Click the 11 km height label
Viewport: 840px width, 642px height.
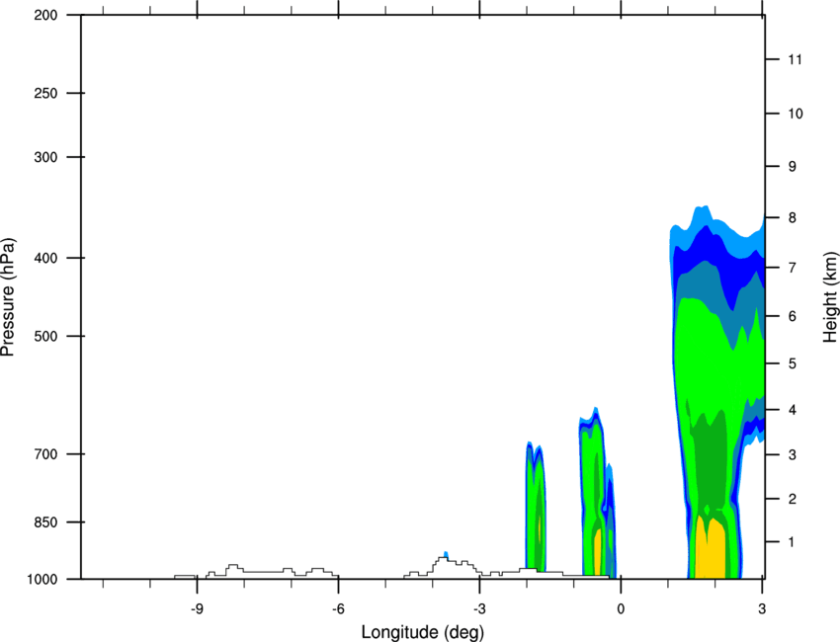[796, 59]
